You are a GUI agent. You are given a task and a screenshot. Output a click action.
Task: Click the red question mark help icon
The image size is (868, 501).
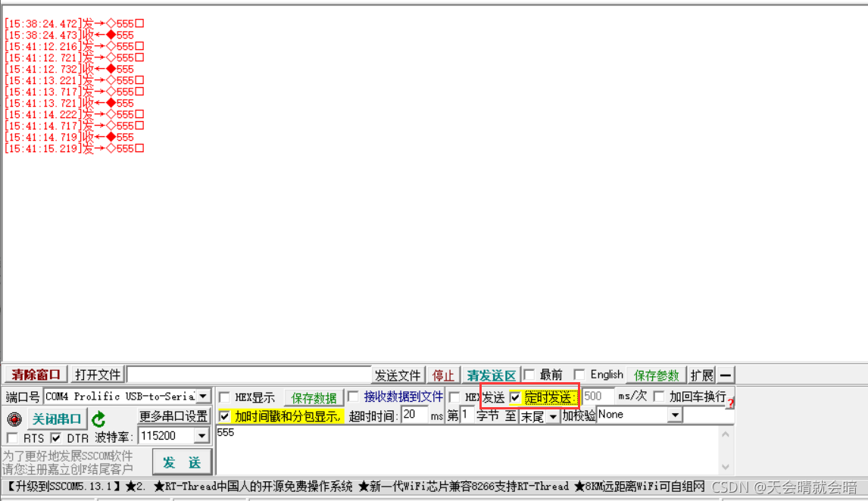click(x=731, y=403)
